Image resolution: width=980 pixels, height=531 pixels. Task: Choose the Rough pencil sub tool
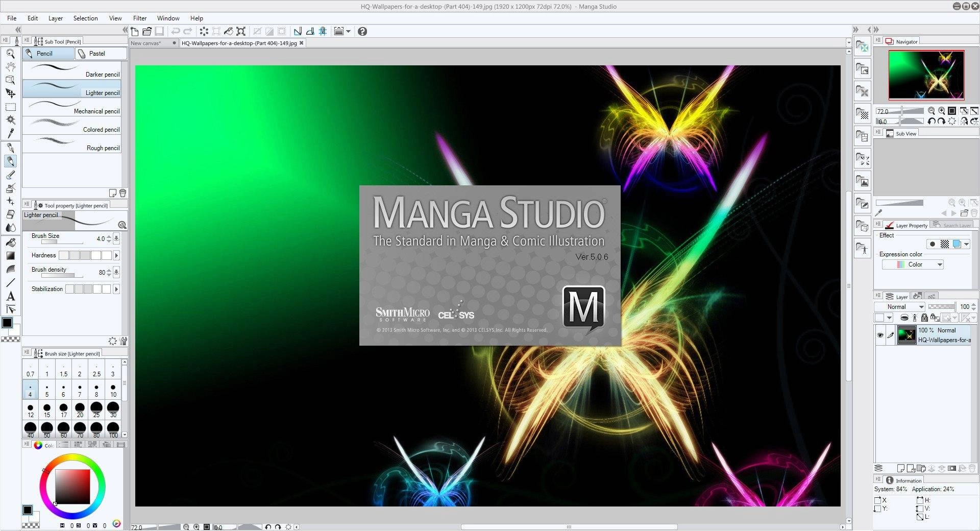click(72, 143)
